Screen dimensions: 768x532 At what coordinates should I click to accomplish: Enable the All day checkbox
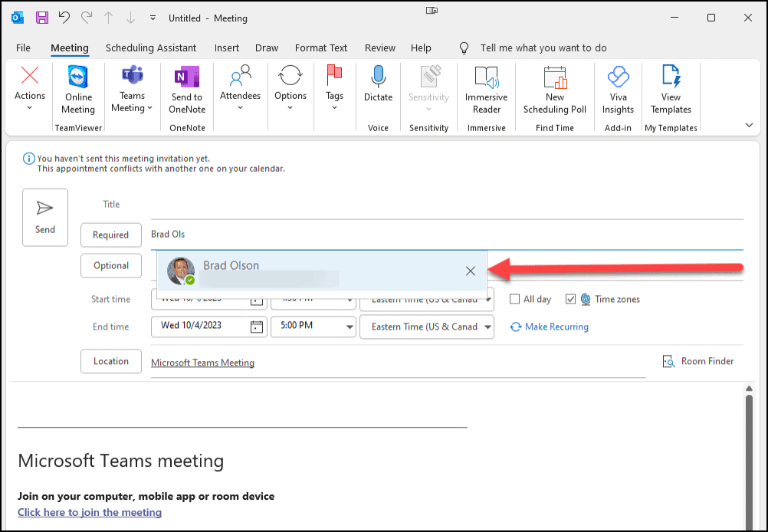(514, 299)
